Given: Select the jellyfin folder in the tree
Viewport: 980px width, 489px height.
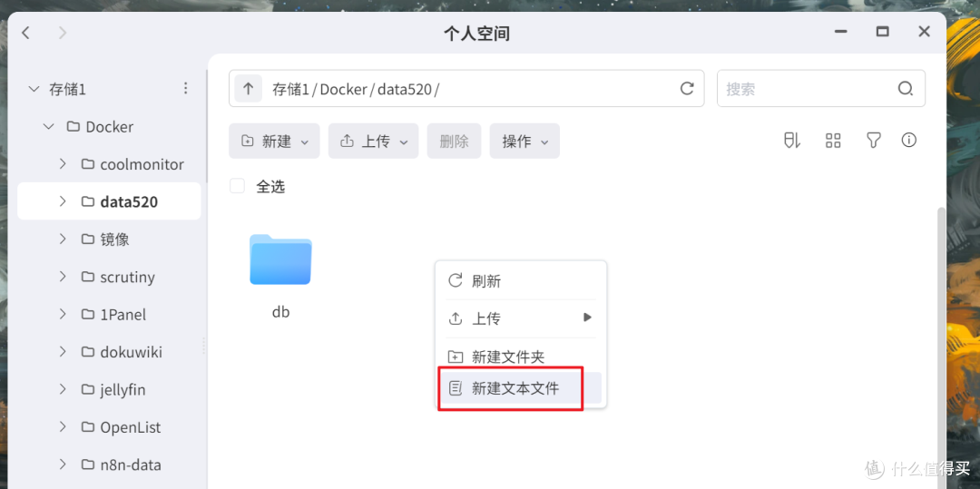Looking at the screenshot, I should 110,390.
